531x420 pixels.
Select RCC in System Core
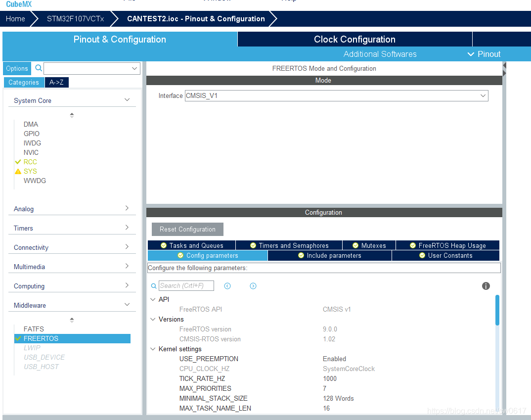click(30, 162)
